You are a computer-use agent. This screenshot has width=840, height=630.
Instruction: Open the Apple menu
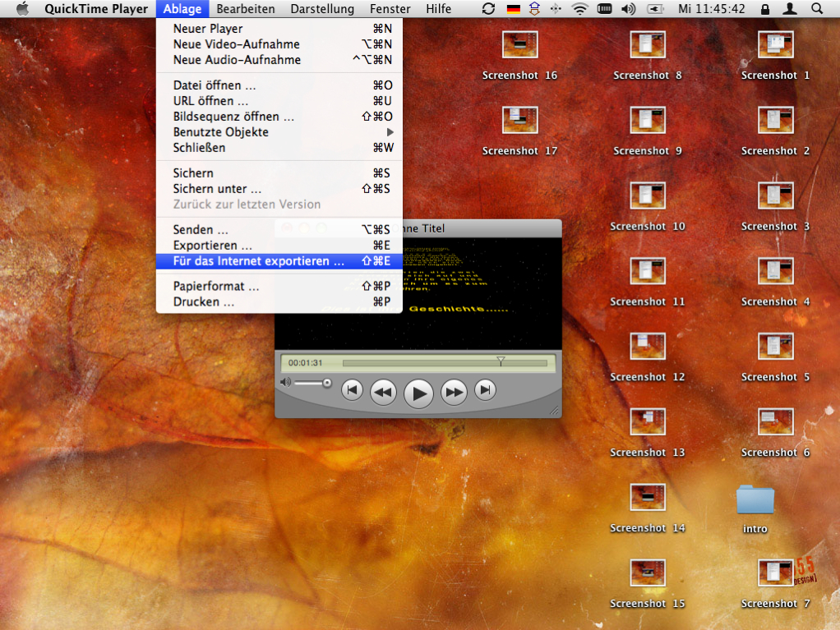click(x=22, y=8)
